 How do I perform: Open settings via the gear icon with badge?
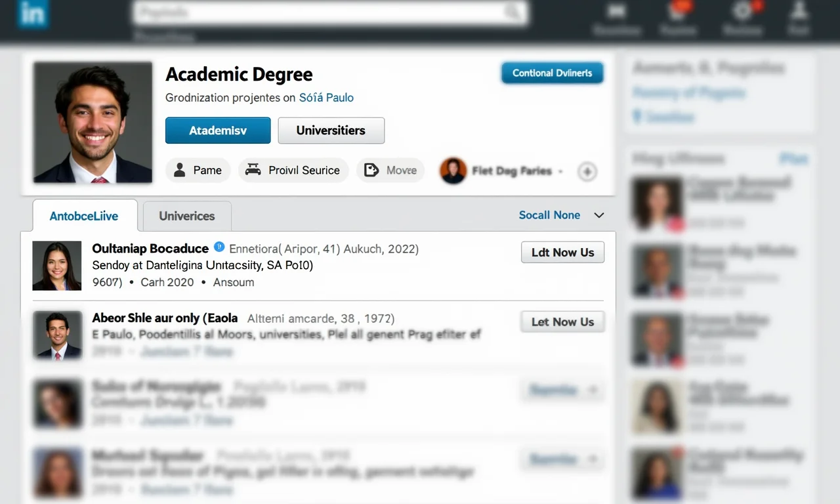pos(742,12)
